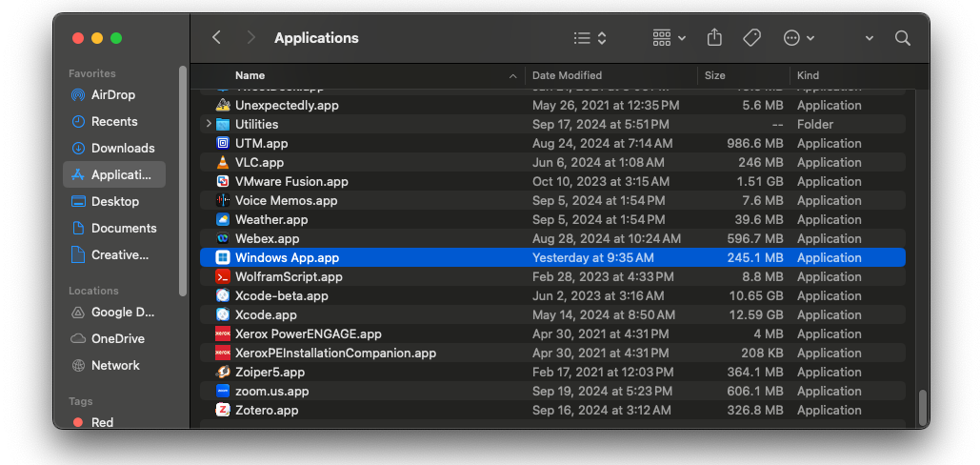Click the WolframScript.app icon

223,277
